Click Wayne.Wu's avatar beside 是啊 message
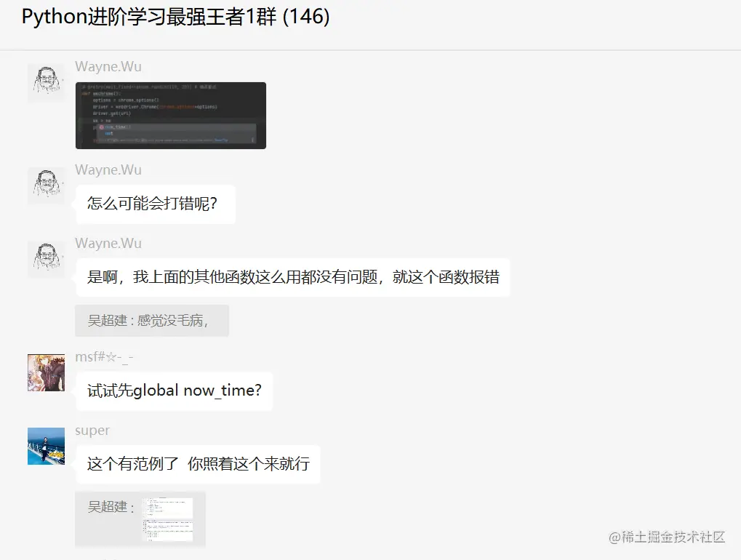 point(47,260)
